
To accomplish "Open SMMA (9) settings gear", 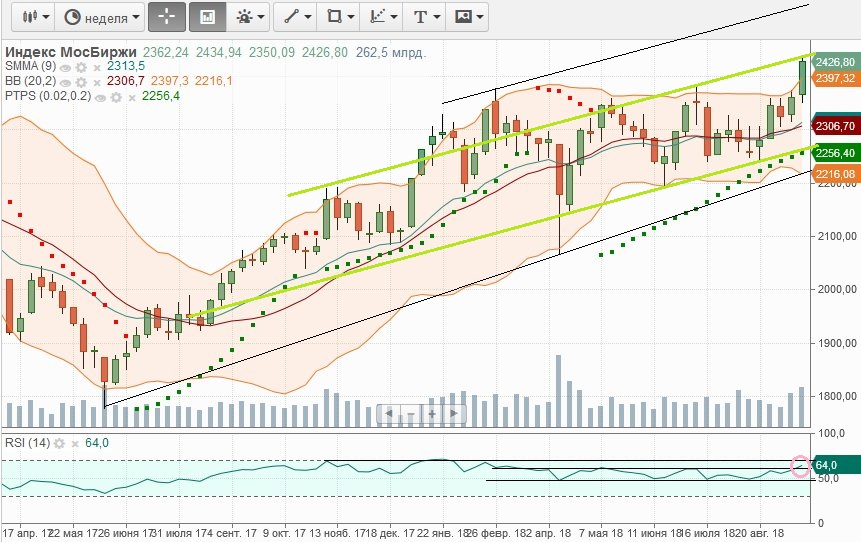I will tap(81, 68).
